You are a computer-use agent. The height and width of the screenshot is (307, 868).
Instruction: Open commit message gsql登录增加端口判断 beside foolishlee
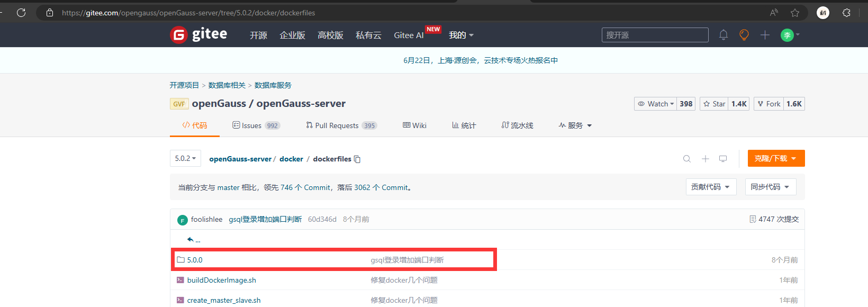[x=265, y=219]
